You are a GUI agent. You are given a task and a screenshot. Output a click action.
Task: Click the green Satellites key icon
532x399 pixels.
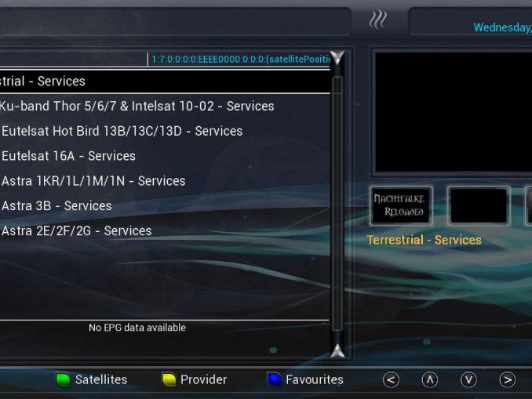point(63,379)
